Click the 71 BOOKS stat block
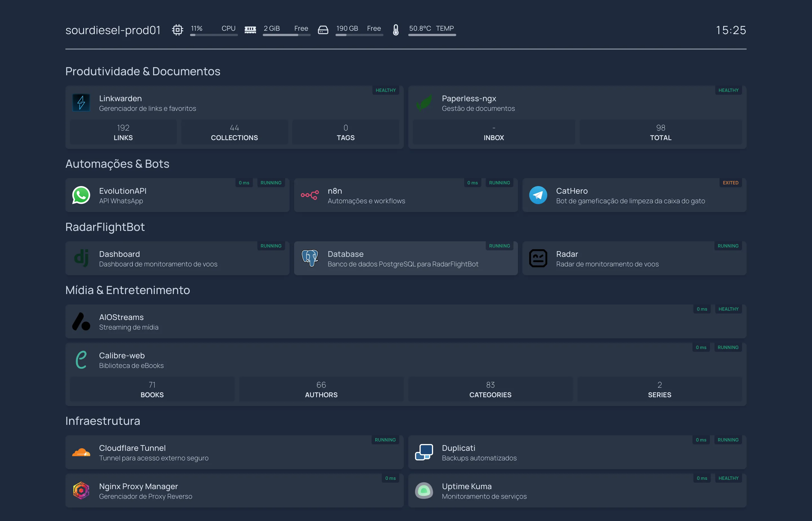This screenshot has width=812, height=521. pos(152,389)
